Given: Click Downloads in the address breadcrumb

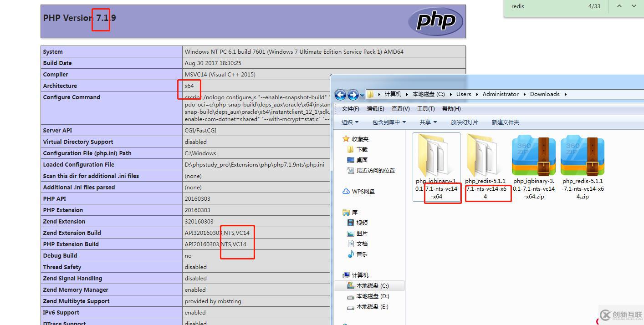Looking at the screenshot, I should (x=545, y=94).
